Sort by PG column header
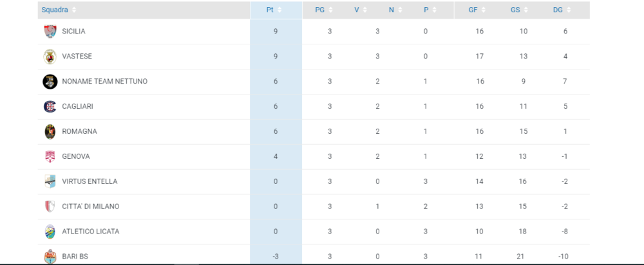Image resolution: width=644 pixels, height=265 pixels. click(x=324, y=10)
